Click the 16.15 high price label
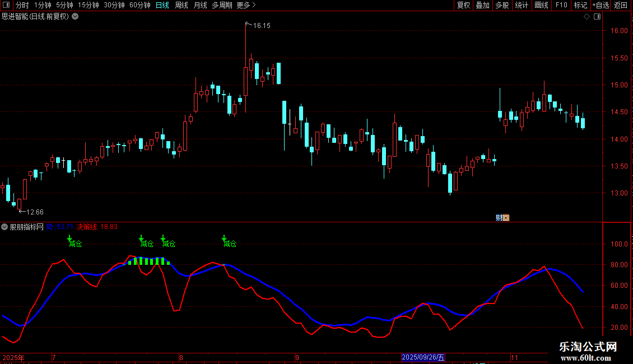 pyautogui.click(x=262, y=26)
